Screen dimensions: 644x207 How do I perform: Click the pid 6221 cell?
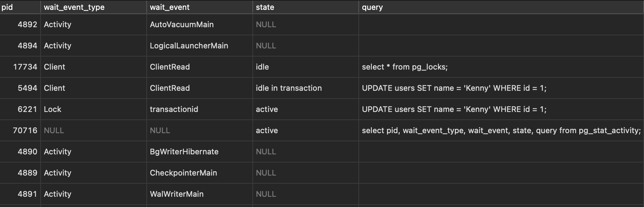click(27, 109)
